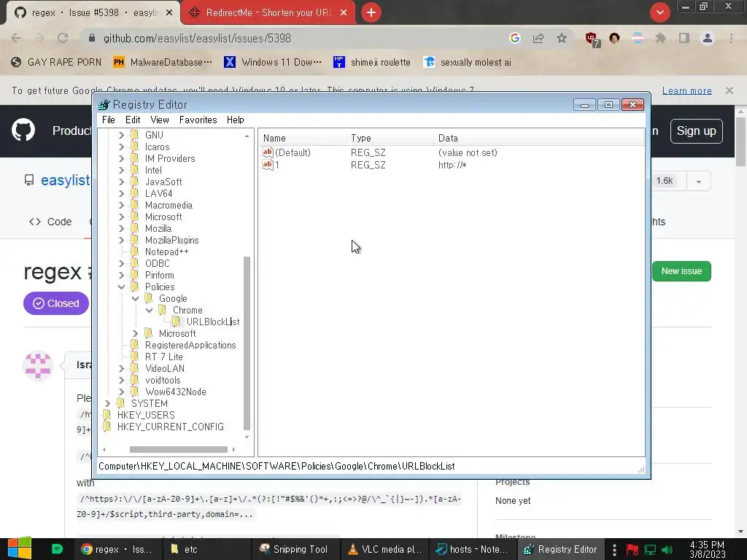Open the etc folder taskbar button
This screenshot has width=747, height=560.
206,550
